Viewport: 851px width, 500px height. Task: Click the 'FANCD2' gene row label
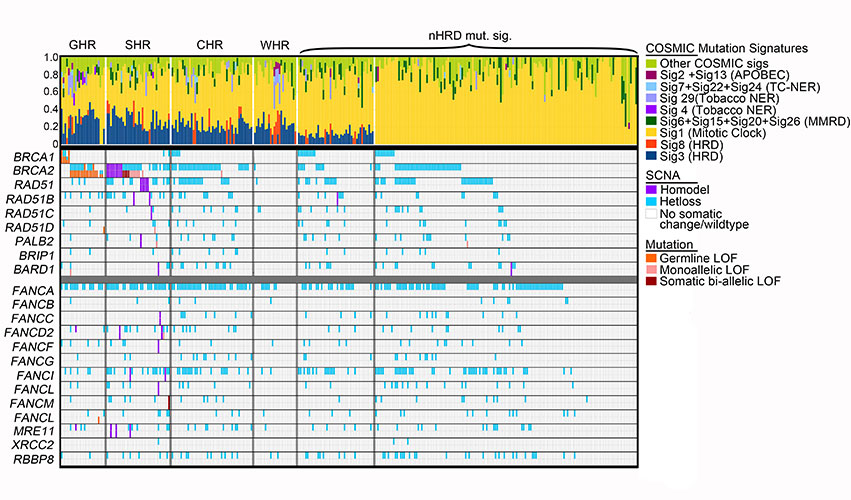pyautogui.click(x=30, y=333)
